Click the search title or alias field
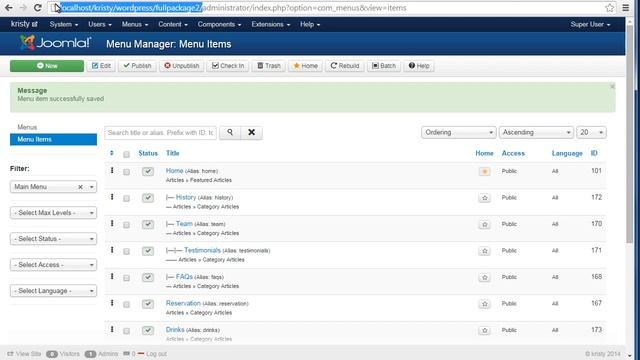Screen dimensions: 640x360 160,133
